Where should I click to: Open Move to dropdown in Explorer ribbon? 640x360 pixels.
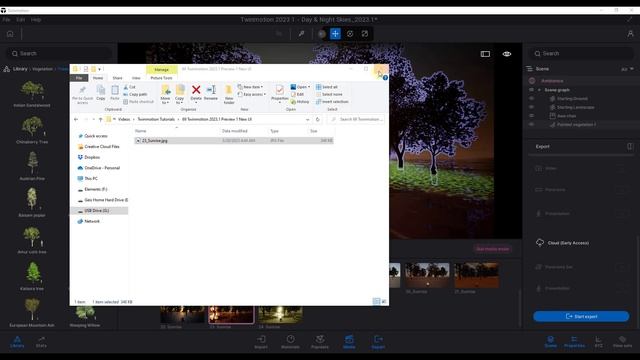[x=165, y=95]
